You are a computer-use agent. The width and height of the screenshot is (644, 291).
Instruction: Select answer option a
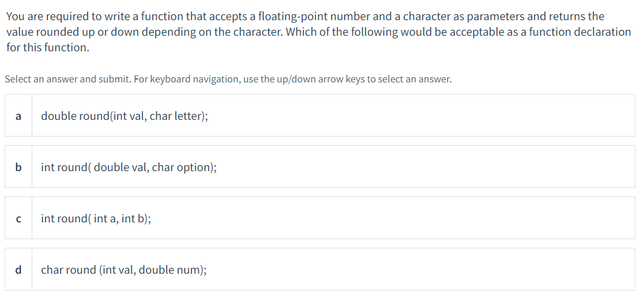(x=320, y=115)
